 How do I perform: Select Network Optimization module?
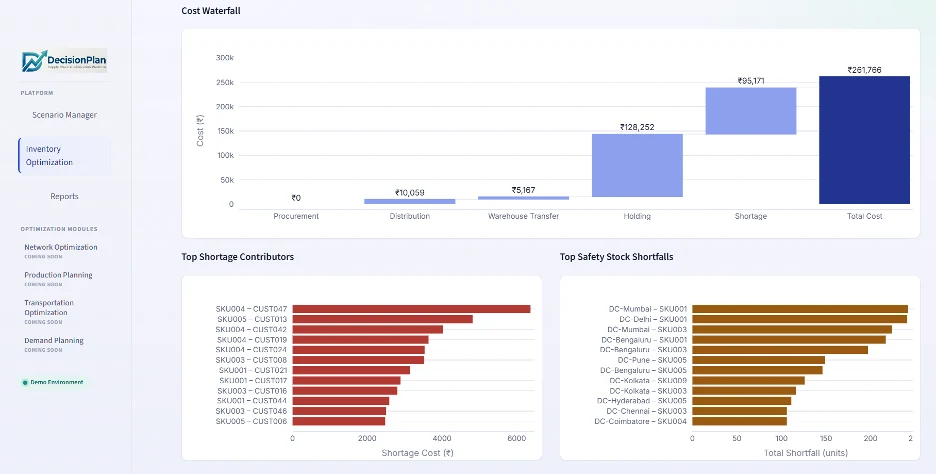coord(61,247)
